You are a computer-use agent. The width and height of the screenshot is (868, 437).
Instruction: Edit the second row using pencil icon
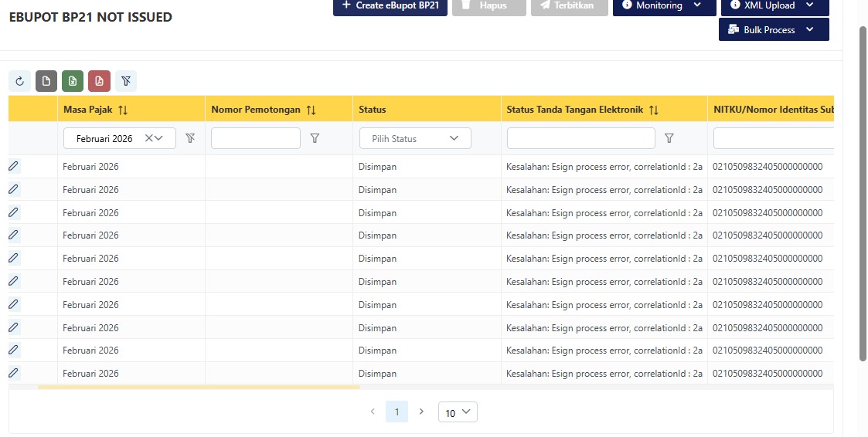pos(14,189)
